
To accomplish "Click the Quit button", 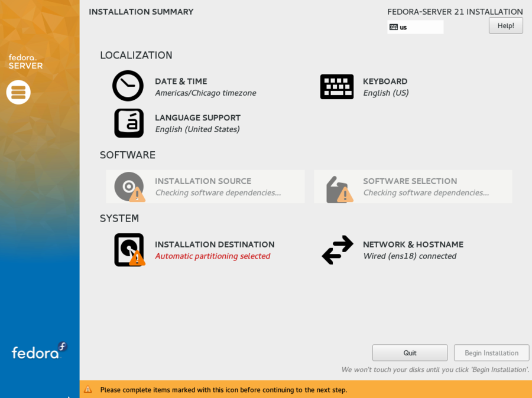I will pos(410,353).
